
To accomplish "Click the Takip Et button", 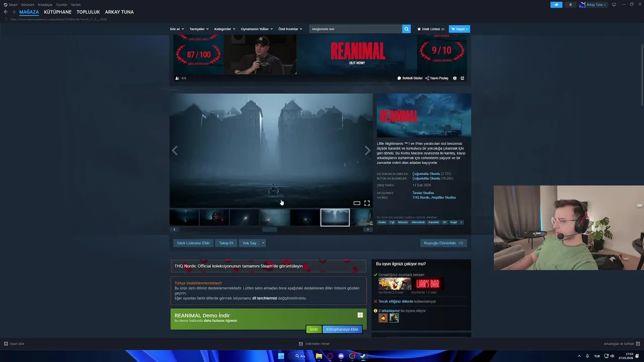I will [226, 243].
